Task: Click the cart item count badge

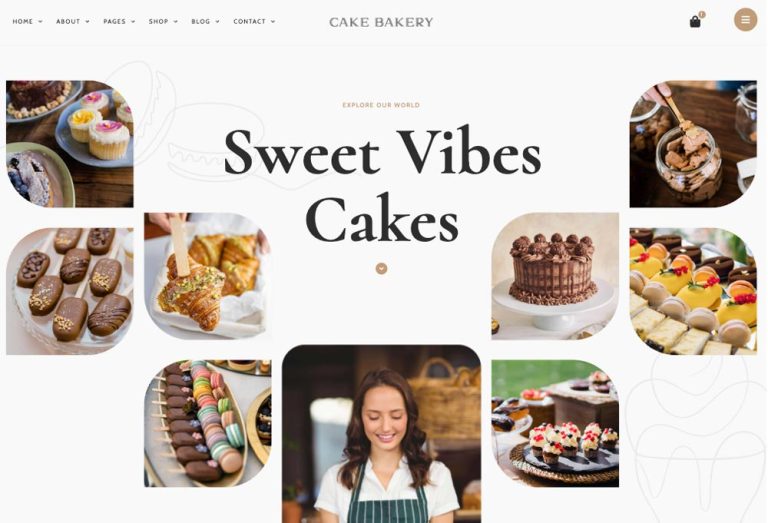Action: [x=702, y=15]
